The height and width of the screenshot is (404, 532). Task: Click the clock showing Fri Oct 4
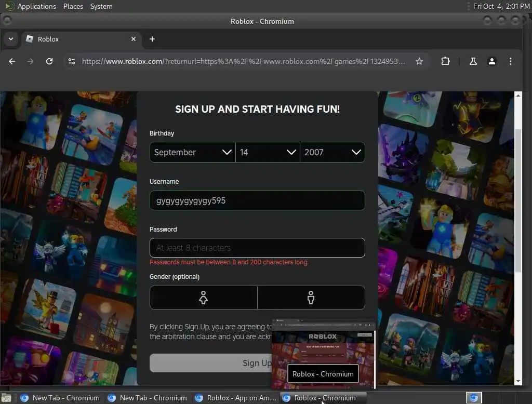pos(501,6)
